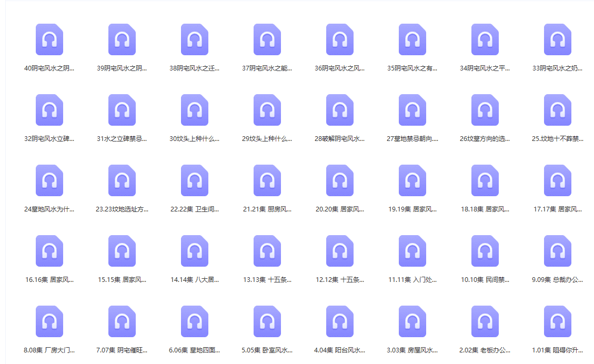This screenshot has width=594, height=364.
Task: Click the file name 35阴宅风水之有
Action: [x=412, y=68]
